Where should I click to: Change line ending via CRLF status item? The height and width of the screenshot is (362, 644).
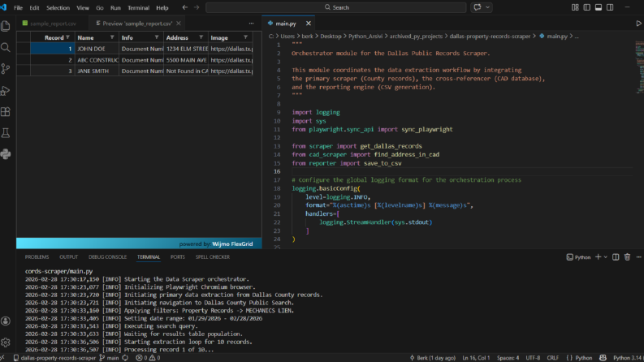553,358
